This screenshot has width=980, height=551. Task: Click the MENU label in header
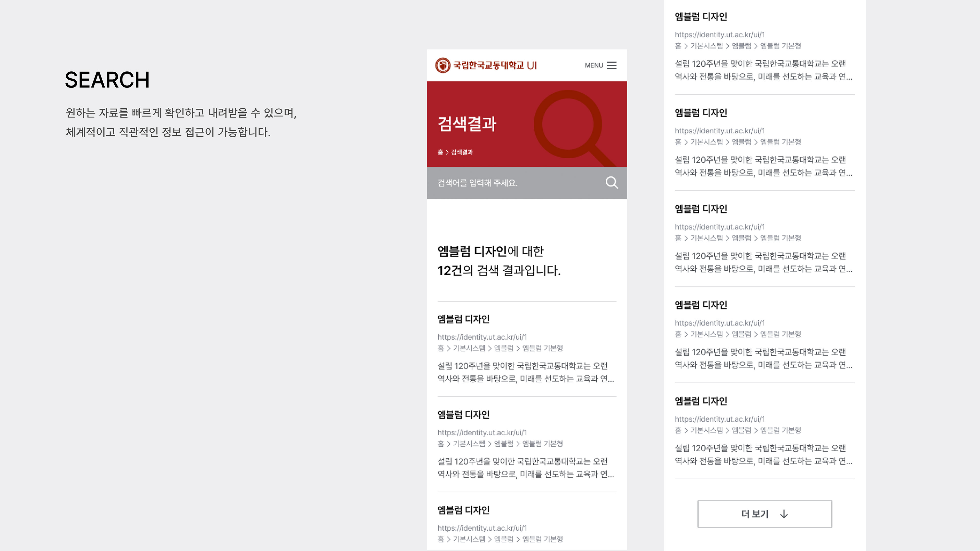pos(594,65)
